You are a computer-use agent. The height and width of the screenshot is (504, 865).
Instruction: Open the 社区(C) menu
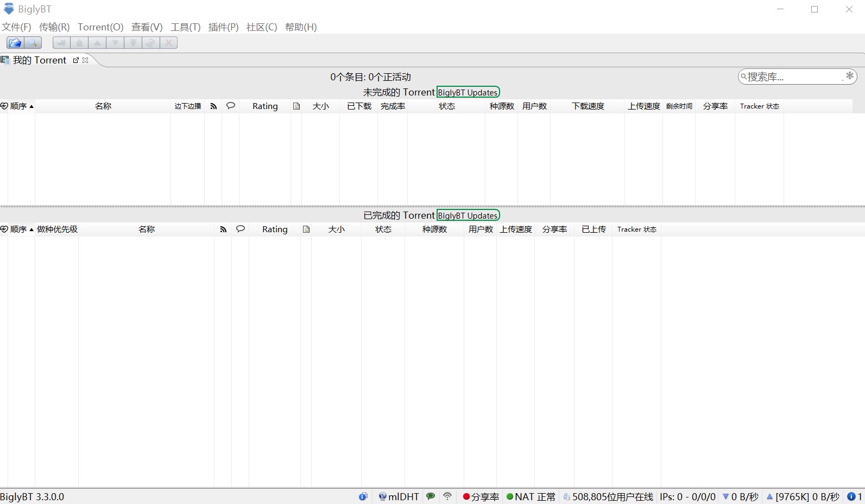(262, 27)
